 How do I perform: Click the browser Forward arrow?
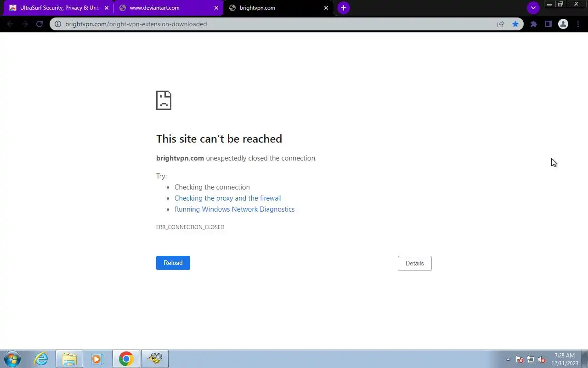25,24
